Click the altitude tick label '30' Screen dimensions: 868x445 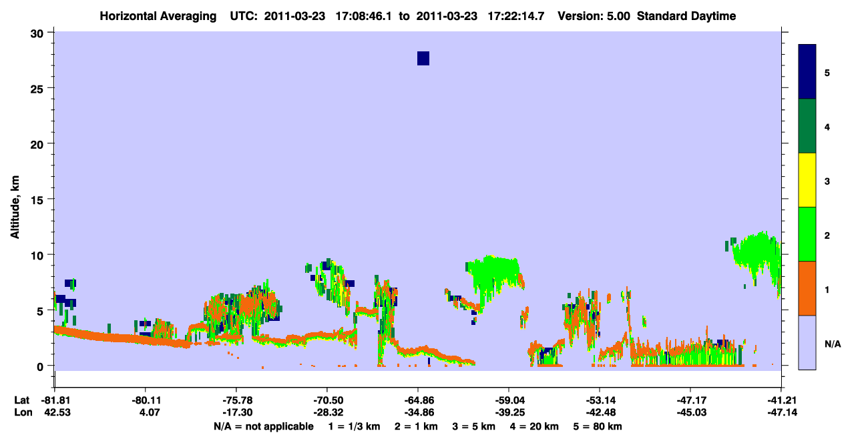pyautogui.click(x=38, y=33)
